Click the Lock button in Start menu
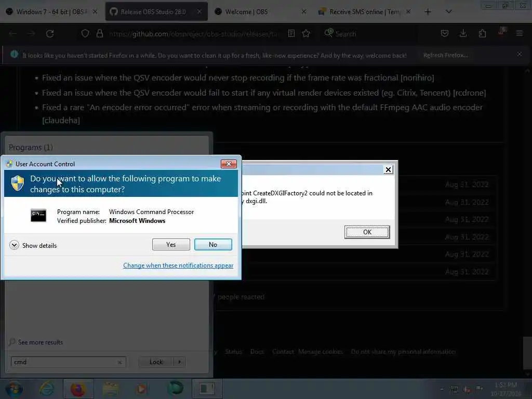 pos(156,362)
